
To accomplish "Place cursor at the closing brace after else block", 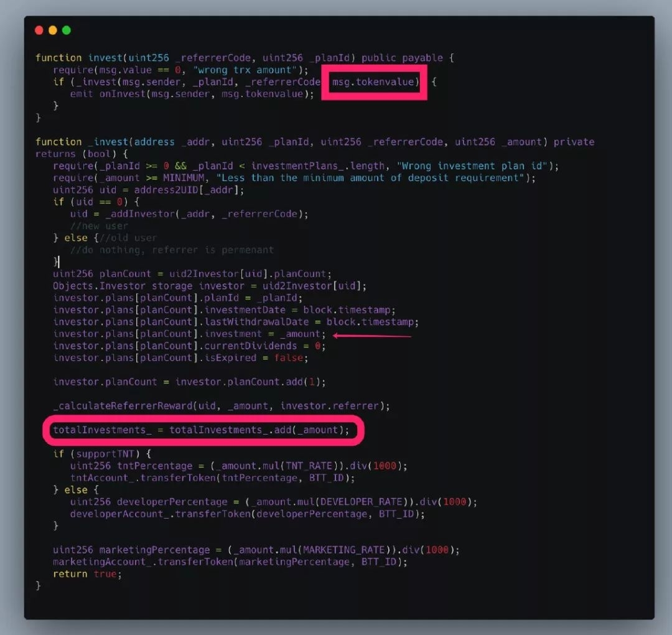I will click(58, 261).
